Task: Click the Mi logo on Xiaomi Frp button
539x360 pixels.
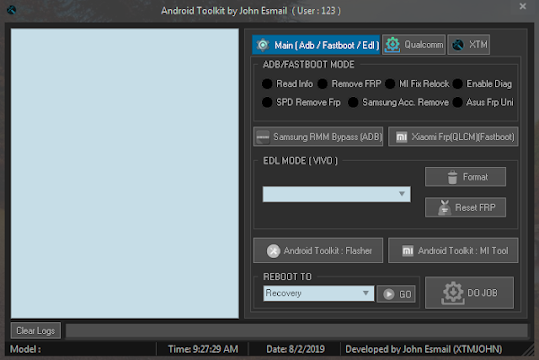Action: click(x=402, y=137)
